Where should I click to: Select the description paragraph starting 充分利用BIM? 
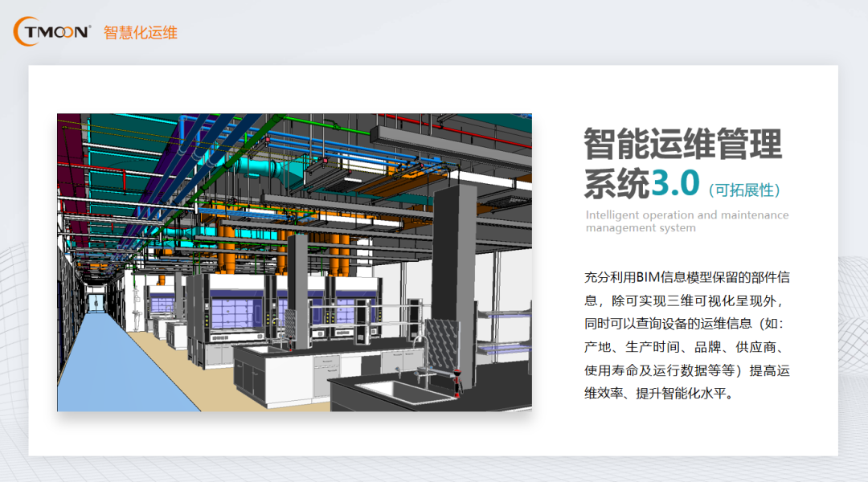click(686, 336)
